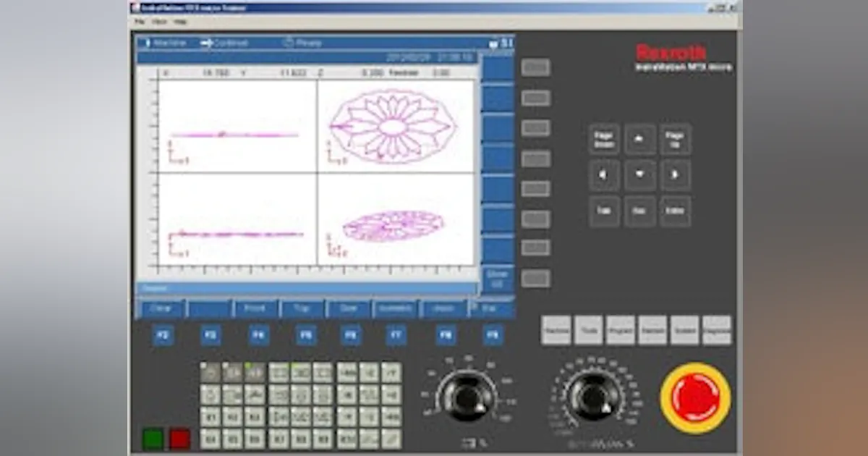Hit the red emergency stop button
The height and width of the screenshot is (456, 868).
pyautogui.click(x=695, y=399)
